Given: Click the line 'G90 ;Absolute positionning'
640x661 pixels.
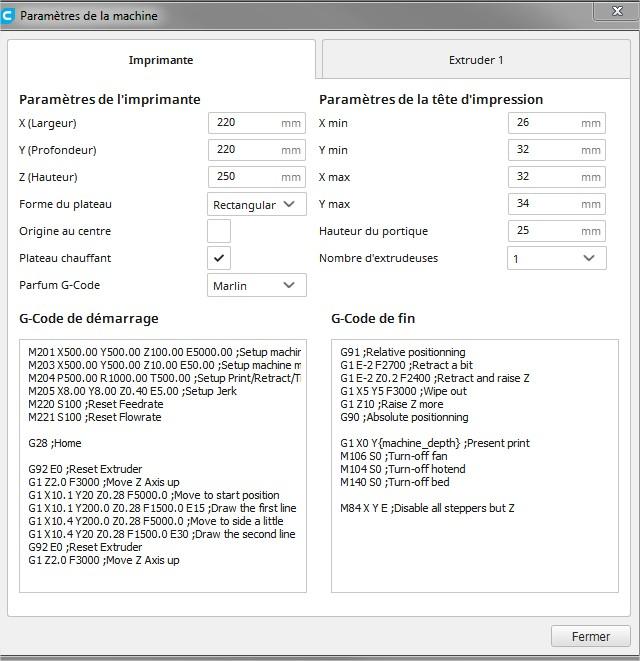Looking at the screenshot, I should click(404, 417).
